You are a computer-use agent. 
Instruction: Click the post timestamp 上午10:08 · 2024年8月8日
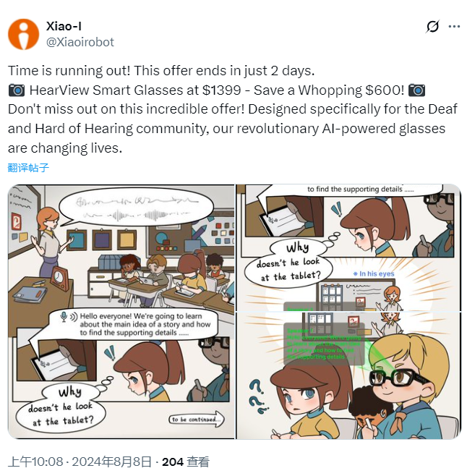[80, 462]
